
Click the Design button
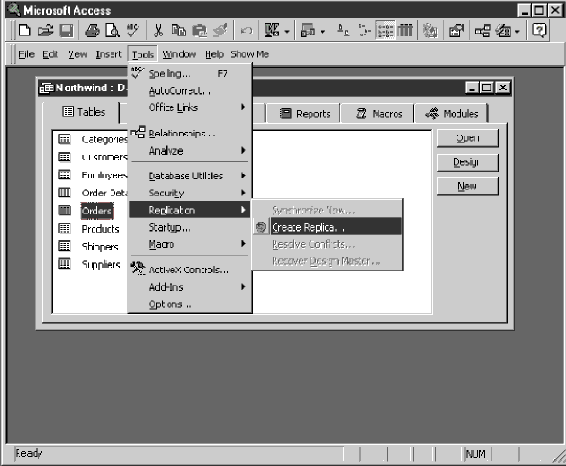point(467,162)
